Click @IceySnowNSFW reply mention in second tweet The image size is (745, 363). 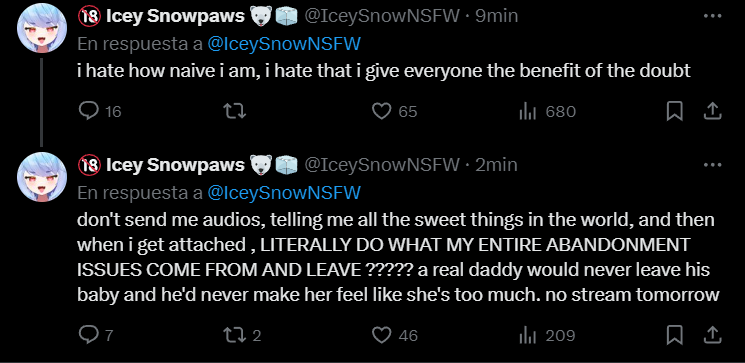284,192
